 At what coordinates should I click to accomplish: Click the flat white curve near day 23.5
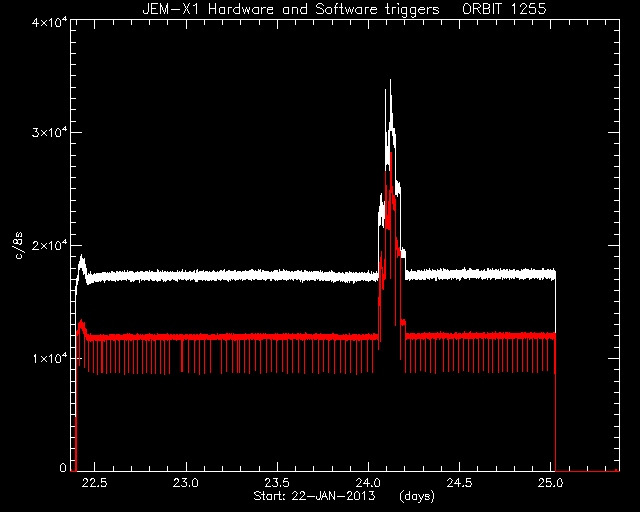[278, 276]
